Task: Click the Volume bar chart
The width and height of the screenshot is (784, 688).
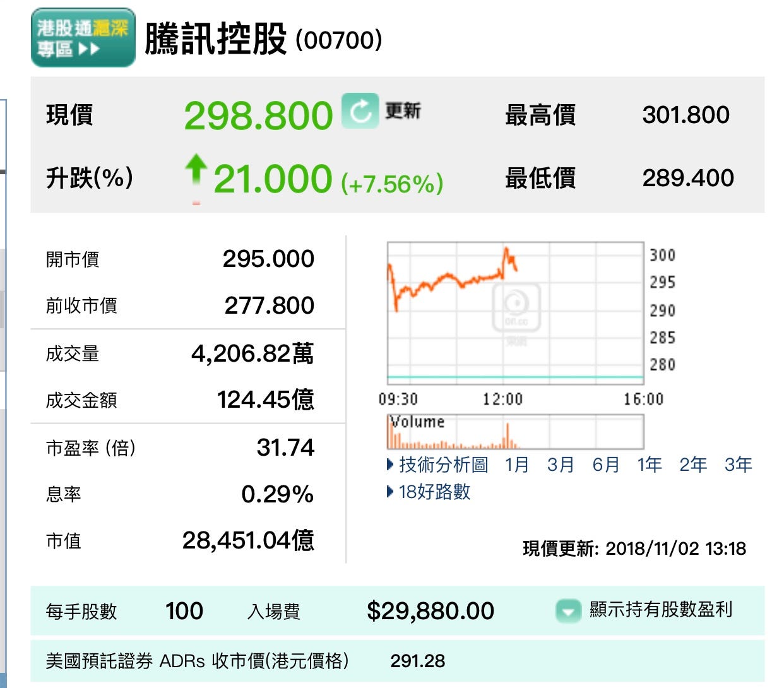Action: pos(515,432)
